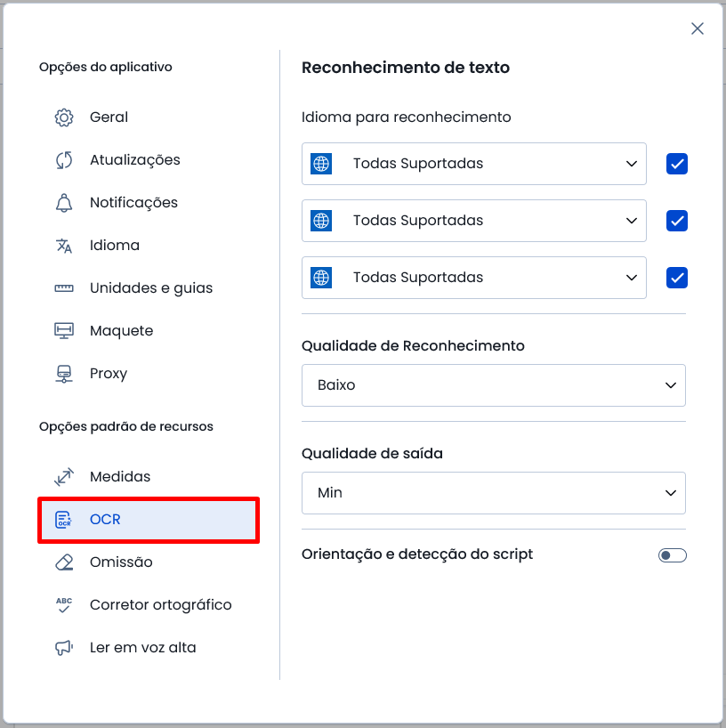Click the Proxy network icon
726x728 pixels.
click(x=64, y=374)
